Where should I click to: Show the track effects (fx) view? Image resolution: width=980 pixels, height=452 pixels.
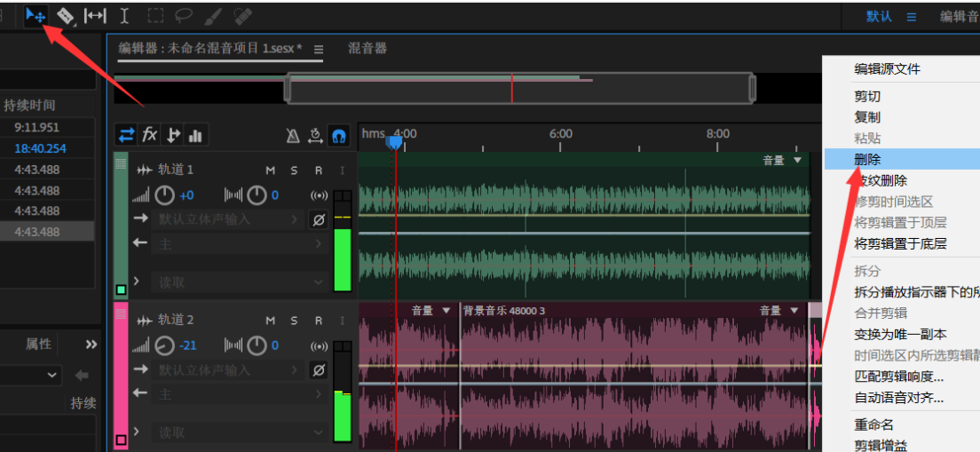click(x=150, y=135)
